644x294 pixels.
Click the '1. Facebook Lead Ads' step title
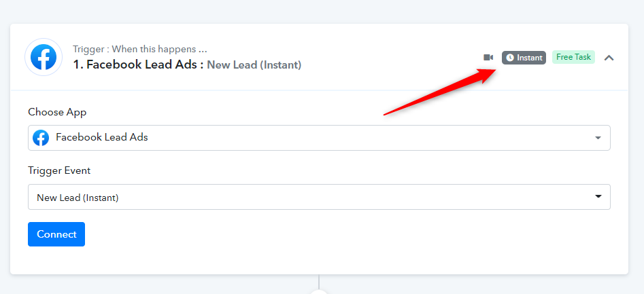pyautogui.click(x=139, y=65)
